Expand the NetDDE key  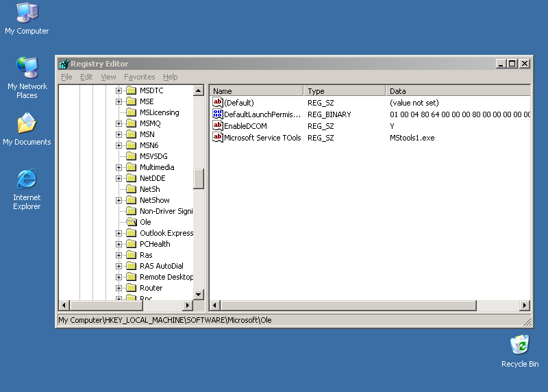point(119,178)
